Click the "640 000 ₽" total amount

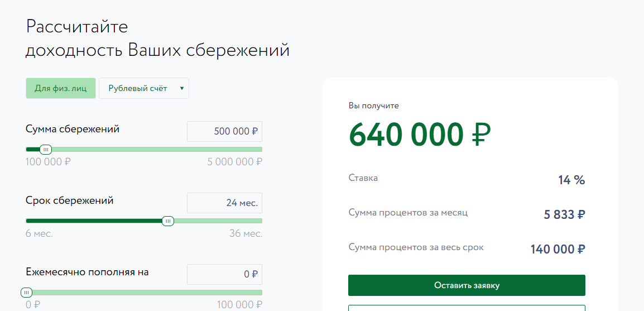(x=420, y=135)
